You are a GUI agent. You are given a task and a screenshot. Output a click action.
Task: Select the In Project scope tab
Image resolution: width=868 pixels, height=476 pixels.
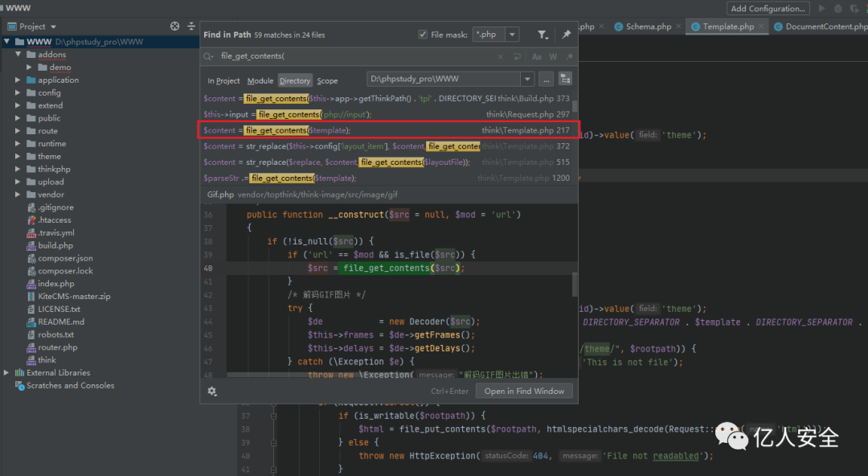point(223,81)
